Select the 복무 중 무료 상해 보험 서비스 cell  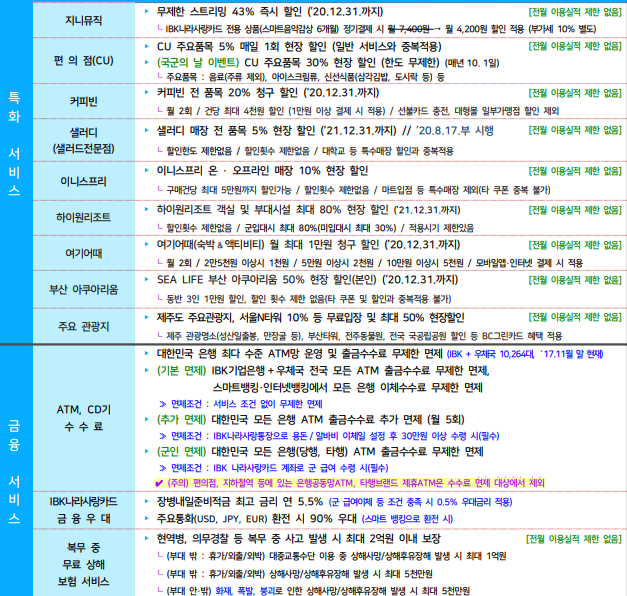tap(84, 564)
